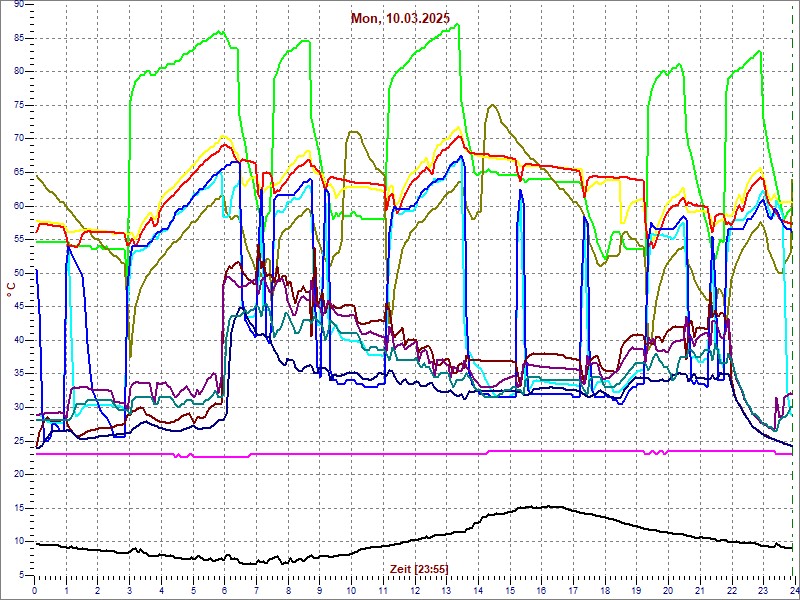
Task: Select hour 6 on time axis
Action: coord(224,590)
